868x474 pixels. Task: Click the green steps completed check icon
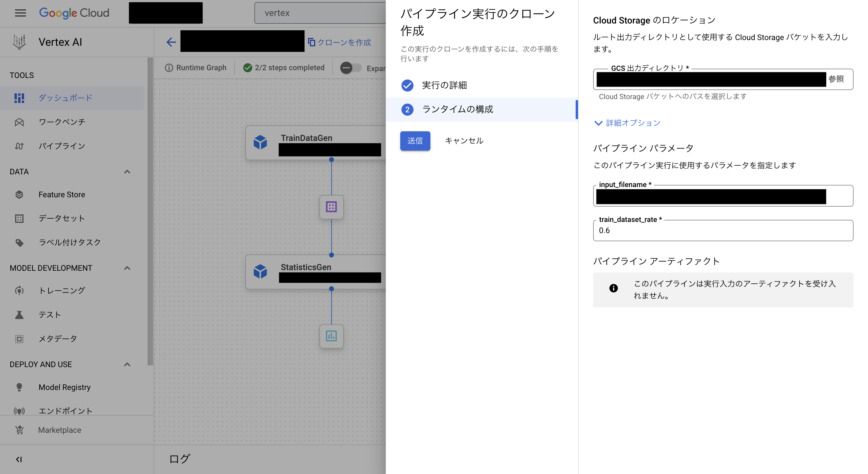(248, 68)
